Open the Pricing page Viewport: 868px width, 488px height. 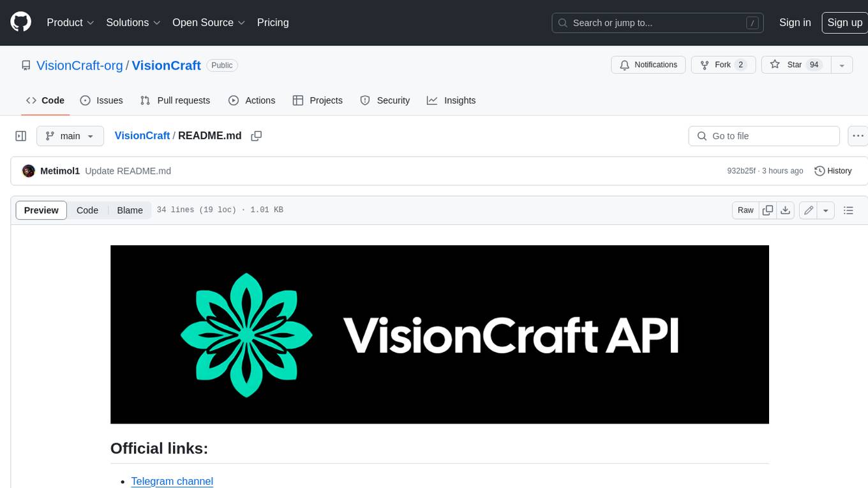point(273,22)
